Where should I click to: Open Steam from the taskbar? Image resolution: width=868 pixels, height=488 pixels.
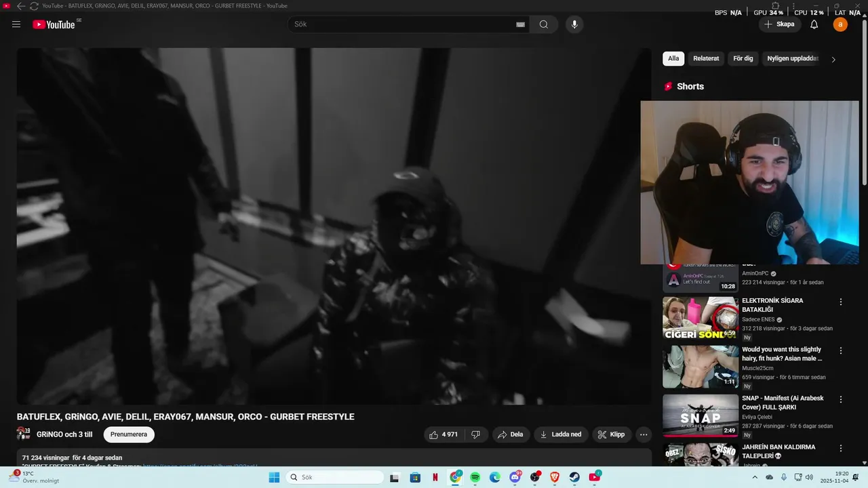[574, 477]
